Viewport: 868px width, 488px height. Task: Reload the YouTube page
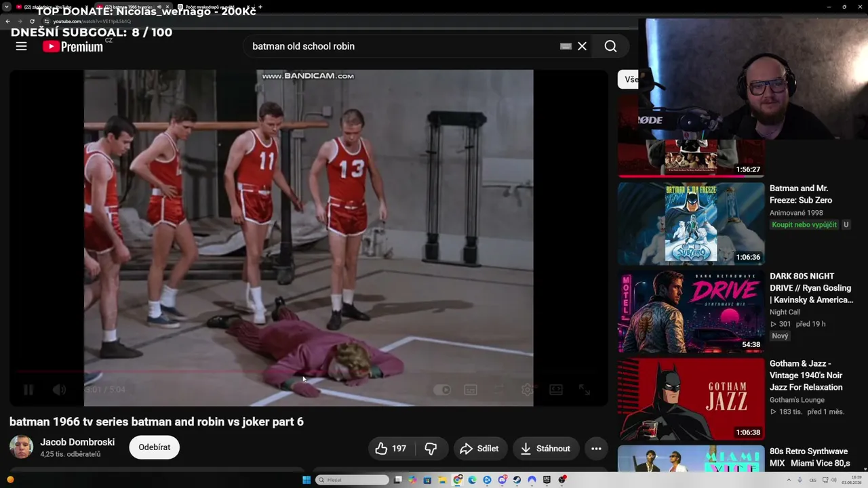(x=31, y=21)
